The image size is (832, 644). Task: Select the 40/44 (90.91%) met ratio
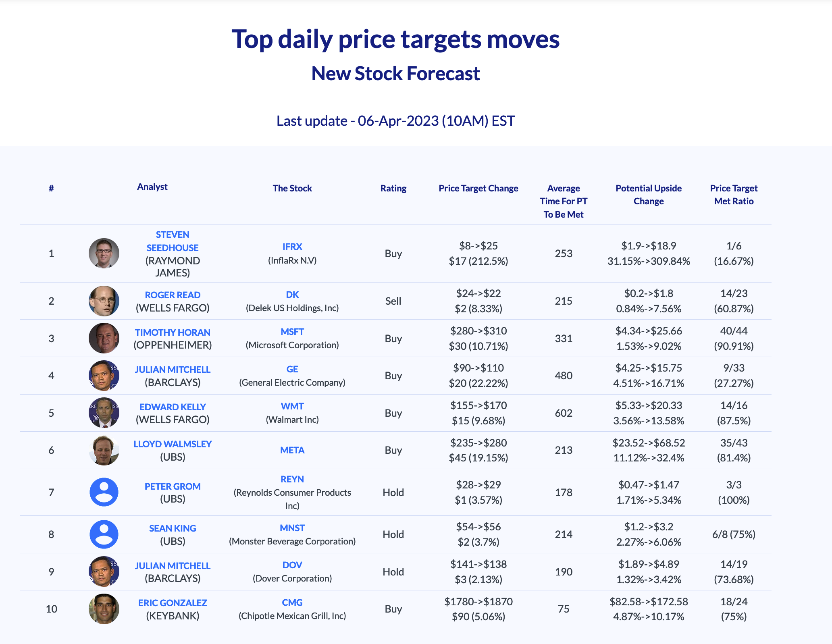click(x=734, y=338)
